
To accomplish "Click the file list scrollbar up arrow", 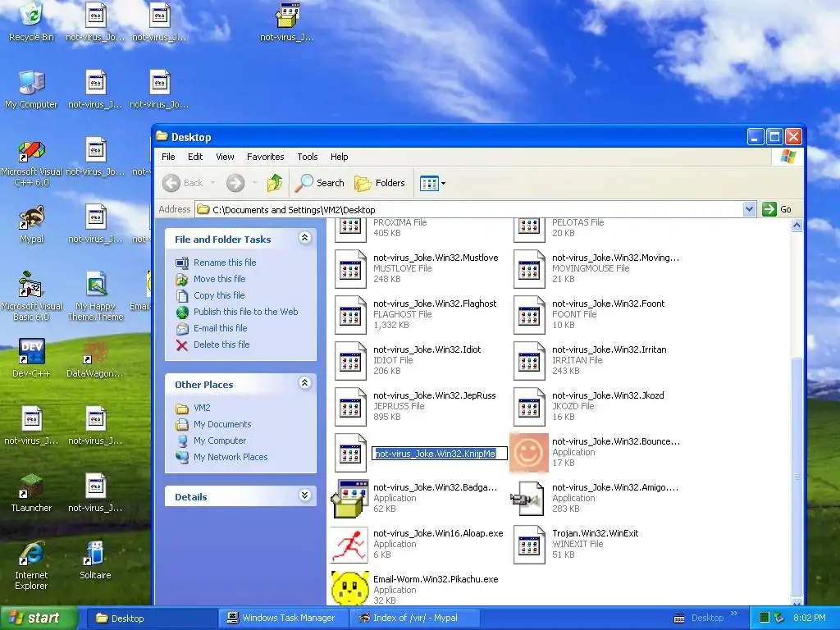I will click(797, 226).
